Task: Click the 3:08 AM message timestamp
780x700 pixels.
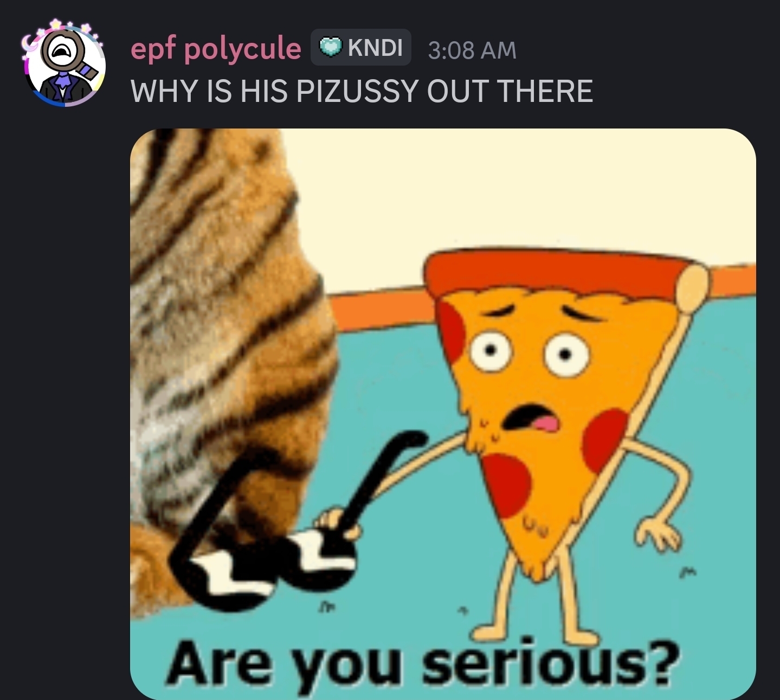Action: [472, 50]
